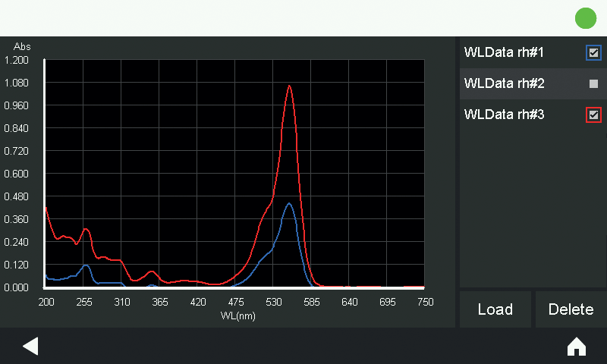Click the WL(nm) x-axis label
The width and height of the screenshot is (607, 364).
pos(237,315)
